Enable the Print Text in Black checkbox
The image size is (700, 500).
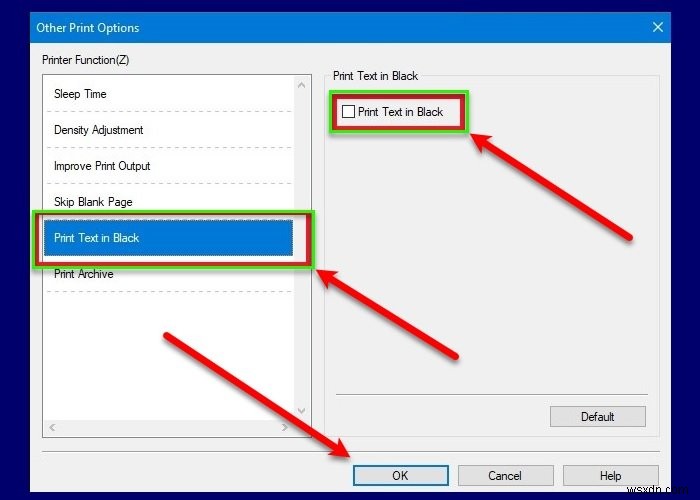(x=348, y=112)
